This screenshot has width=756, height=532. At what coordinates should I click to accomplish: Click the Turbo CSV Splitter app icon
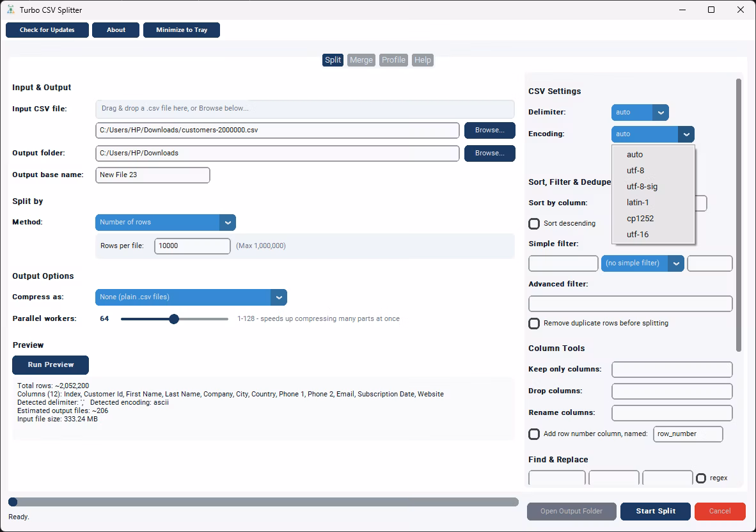11,10
